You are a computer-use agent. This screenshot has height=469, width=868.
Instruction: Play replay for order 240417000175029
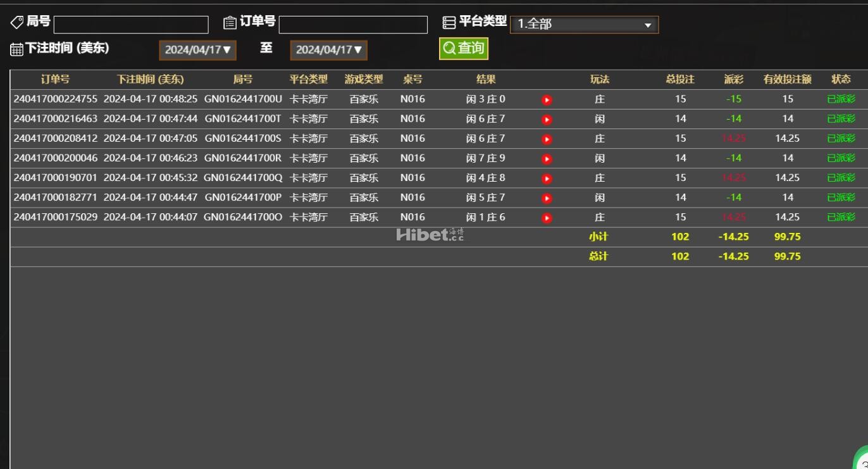tap(547, 218)
